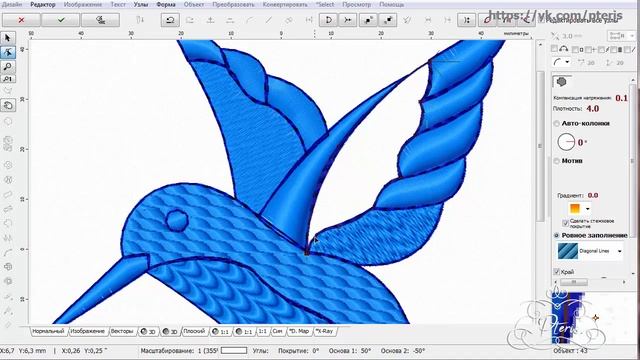Switch to the Векторы view tab
Image resolution: width=640 pixels, height=360 pixels.
click(x=122, y=331)
